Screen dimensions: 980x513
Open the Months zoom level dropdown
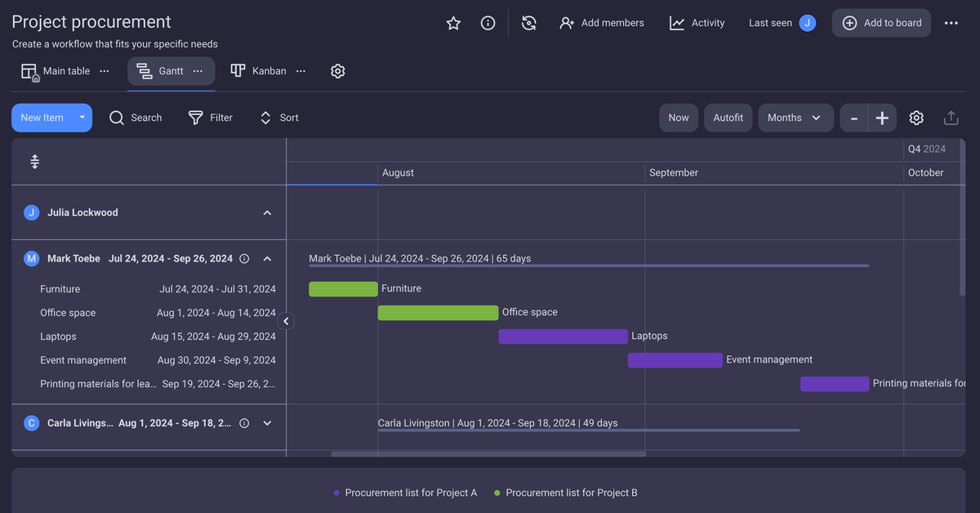pos(795,118)
